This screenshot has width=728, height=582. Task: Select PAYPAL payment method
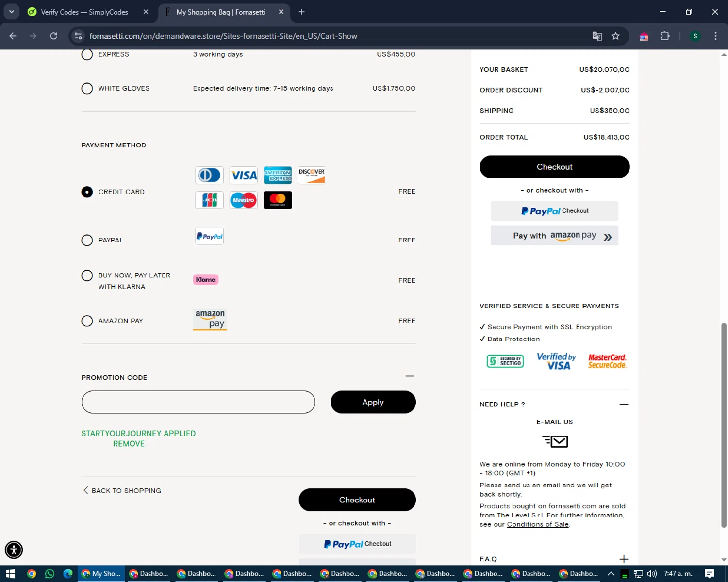[x=87, y=240]
